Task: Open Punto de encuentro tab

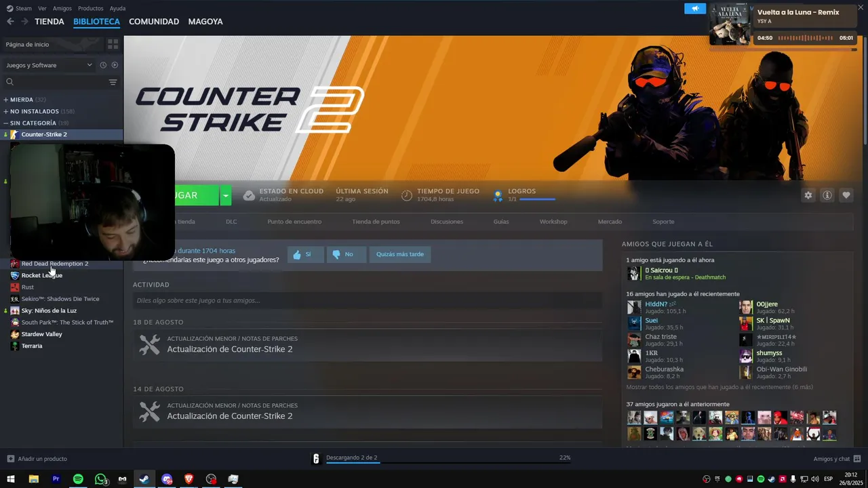Action: coord(294,222)
